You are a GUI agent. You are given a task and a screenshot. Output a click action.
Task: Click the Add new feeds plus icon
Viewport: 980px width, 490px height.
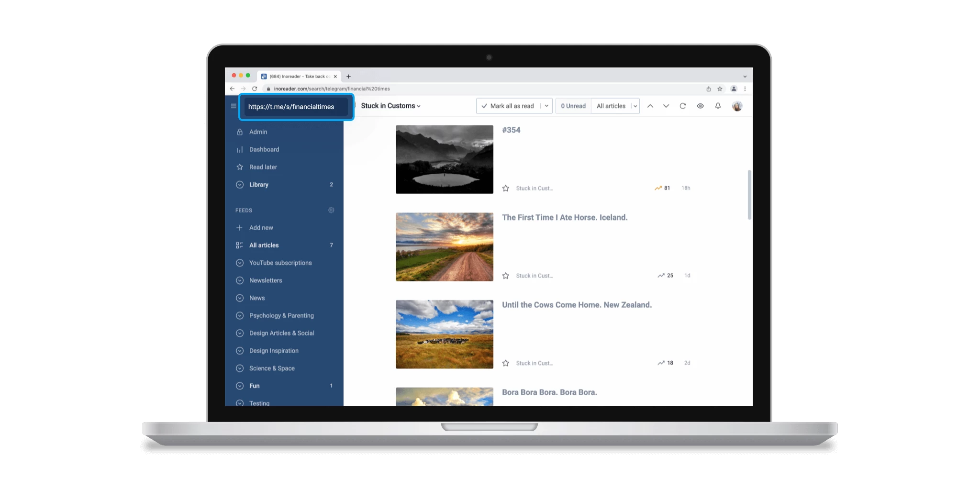240,227
